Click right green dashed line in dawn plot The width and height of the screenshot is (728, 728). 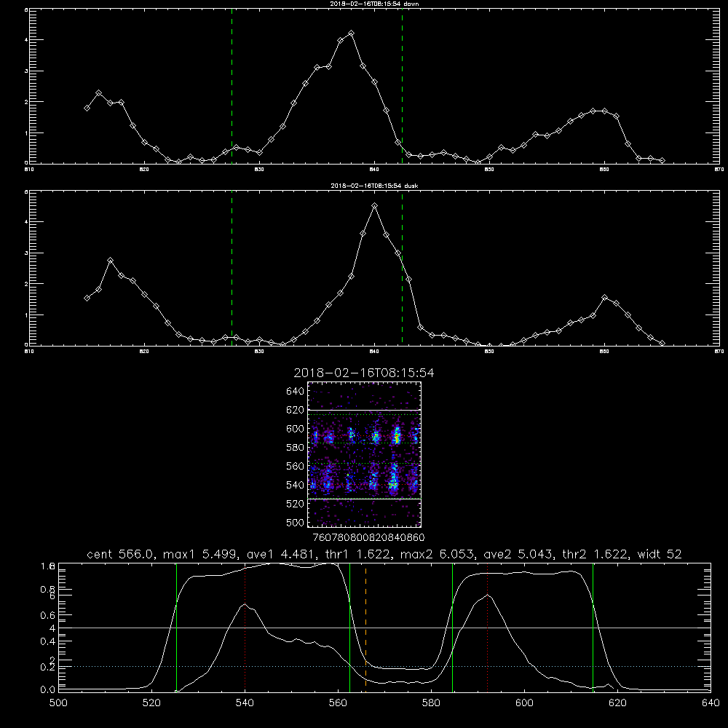pyautogui.click(x=402, y=88)
